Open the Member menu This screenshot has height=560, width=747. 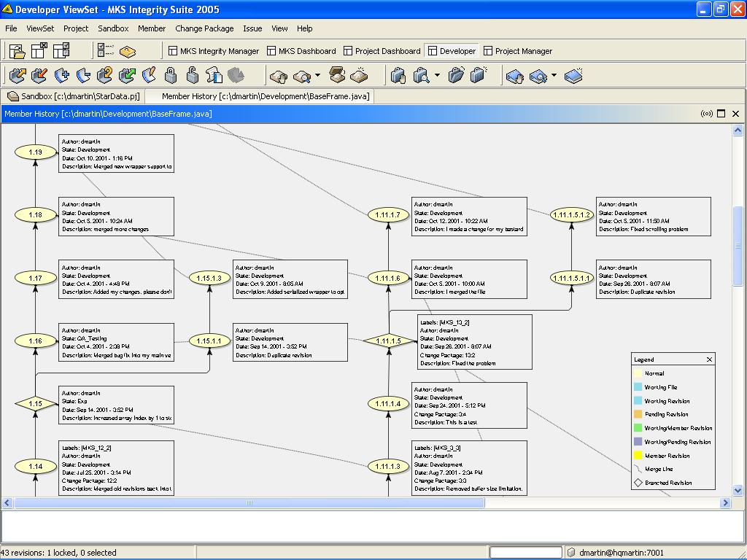152,28
